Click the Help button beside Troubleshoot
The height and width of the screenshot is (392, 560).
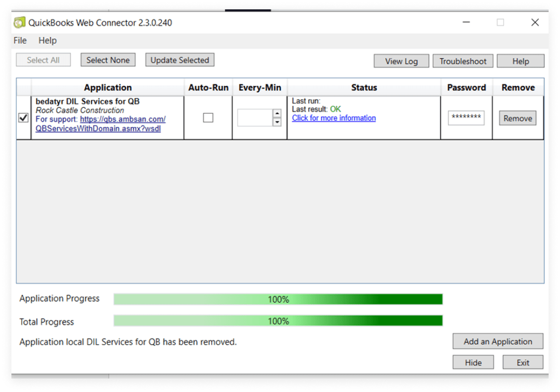(521, 61)
